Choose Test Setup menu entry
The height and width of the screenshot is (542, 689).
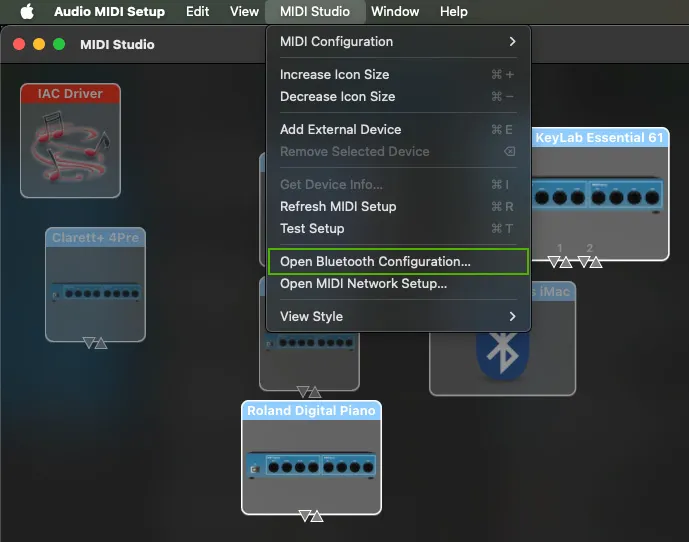tap(398, 229)
